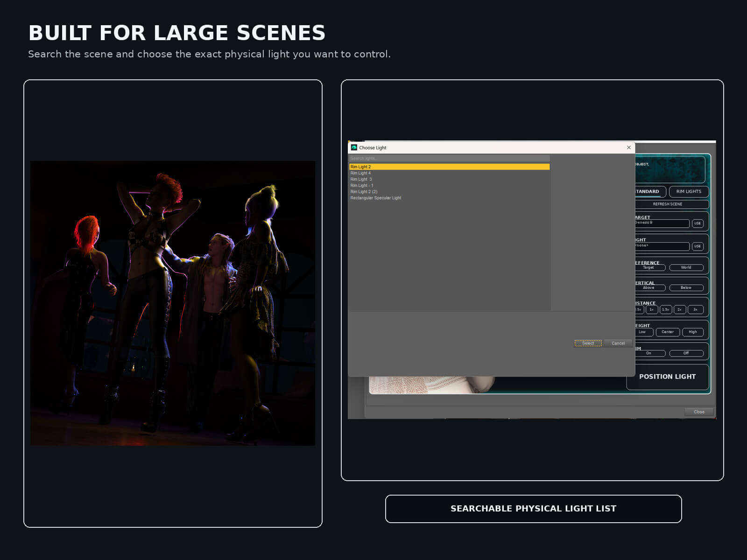Screen dimensions: 747x560
Task: Click Close in the background window
Action: click(x=699, y=412)
